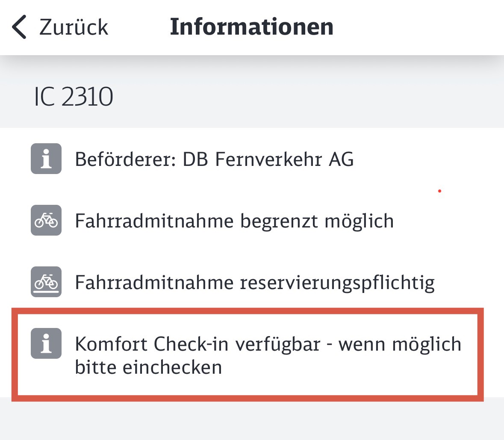The image size is (504, 440).
Task: Tap the Informationen page title
Action: pyautogui.click(x=251, y=27)
